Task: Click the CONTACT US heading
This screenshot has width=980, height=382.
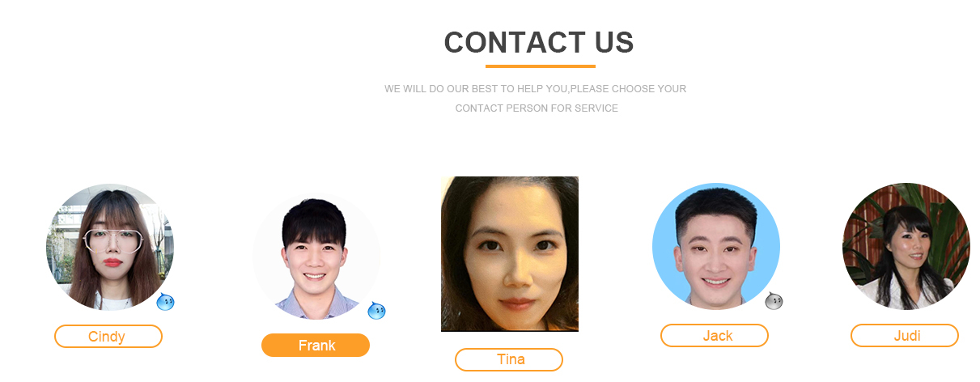Action: pyautogui.click(x=539, y=43)
